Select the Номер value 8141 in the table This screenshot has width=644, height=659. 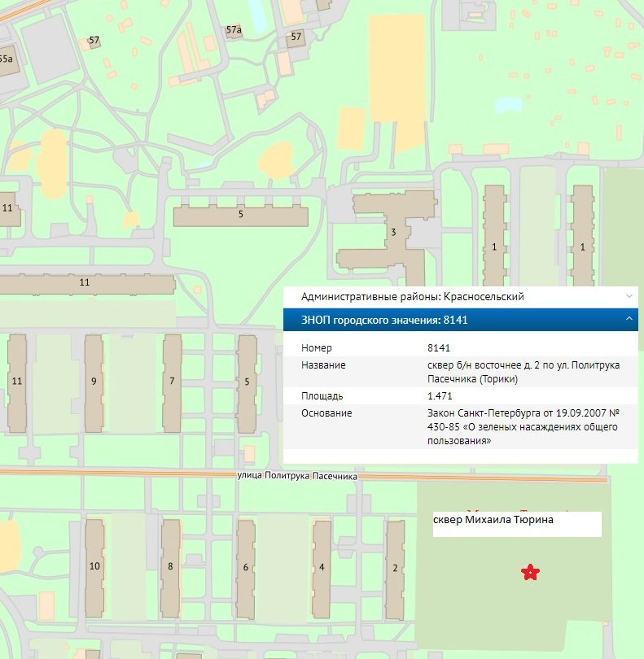[439, 348]
